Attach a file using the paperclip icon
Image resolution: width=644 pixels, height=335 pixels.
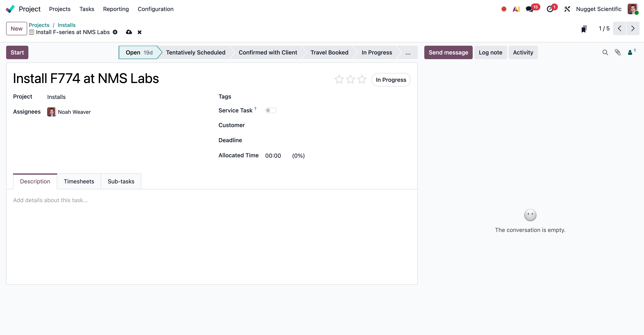pos(618,52)
